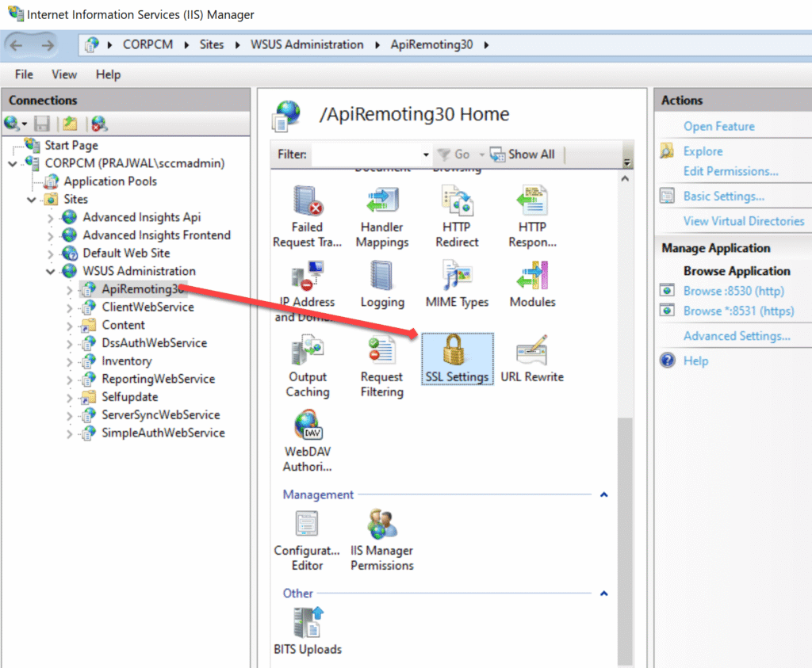Click the features pane vertical scrollbar thumb
Viewport: 812px width, 668px height.
(625, 540)
